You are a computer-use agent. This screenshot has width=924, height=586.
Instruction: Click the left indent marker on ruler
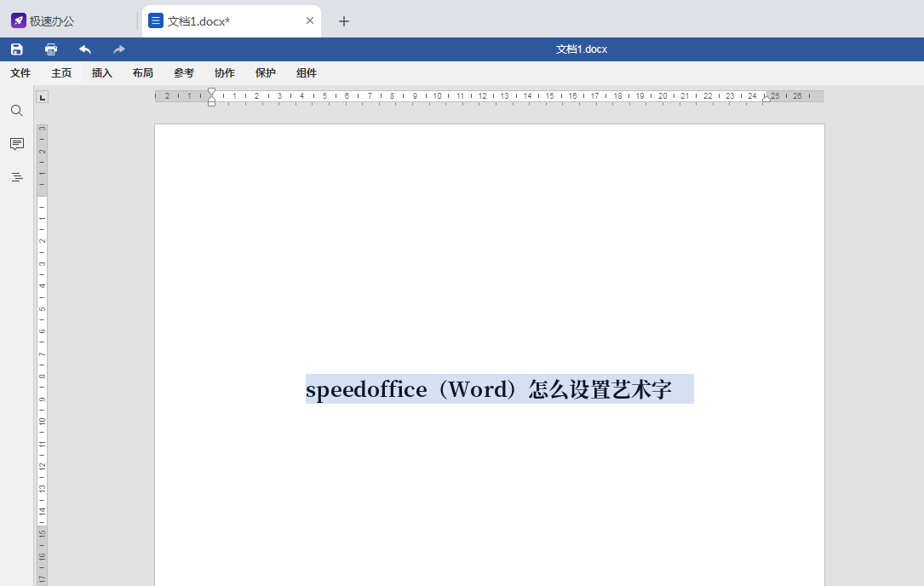[211, 102]
